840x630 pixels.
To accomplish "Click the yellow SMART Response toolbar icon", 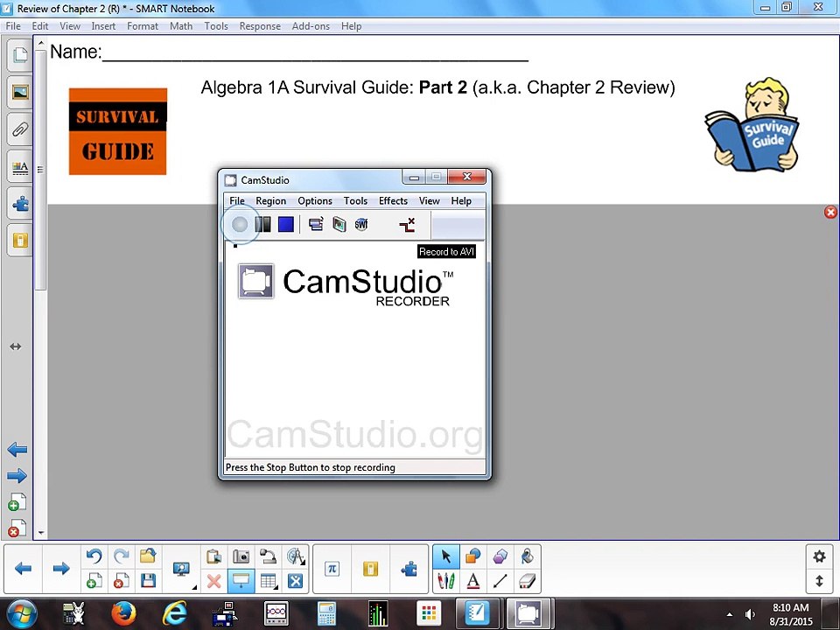I will pos(370,569).
